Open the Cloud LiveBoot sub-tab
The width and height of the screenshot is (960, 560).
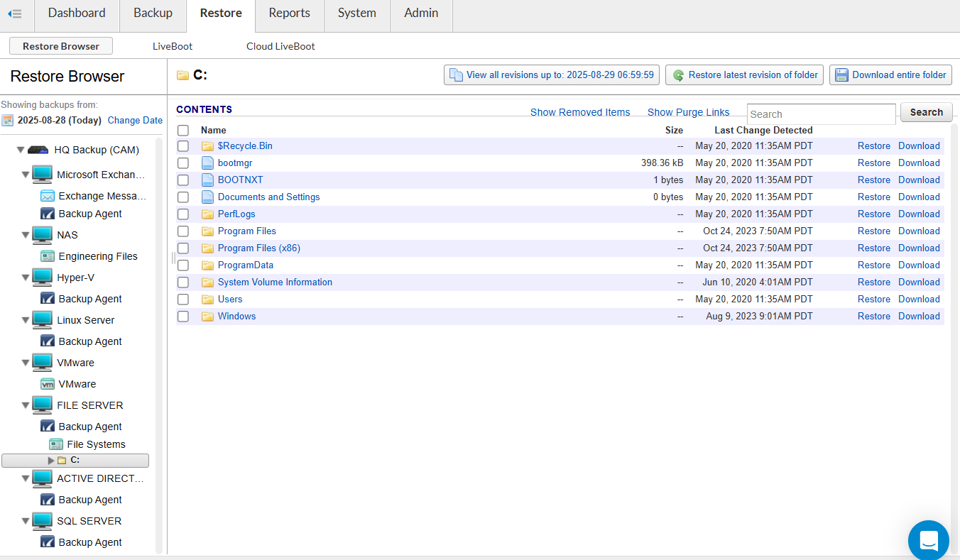tap(280, 46)
